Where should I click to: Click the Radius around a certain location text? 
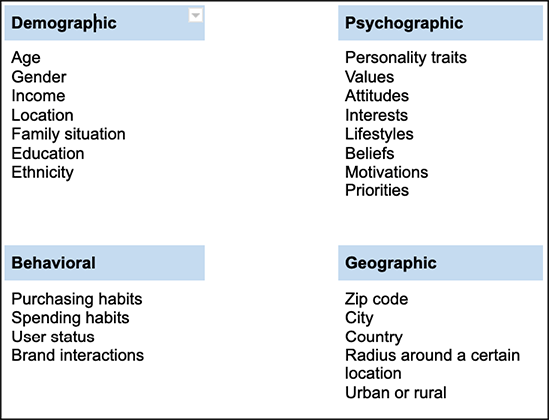click(x=432, y=364)
